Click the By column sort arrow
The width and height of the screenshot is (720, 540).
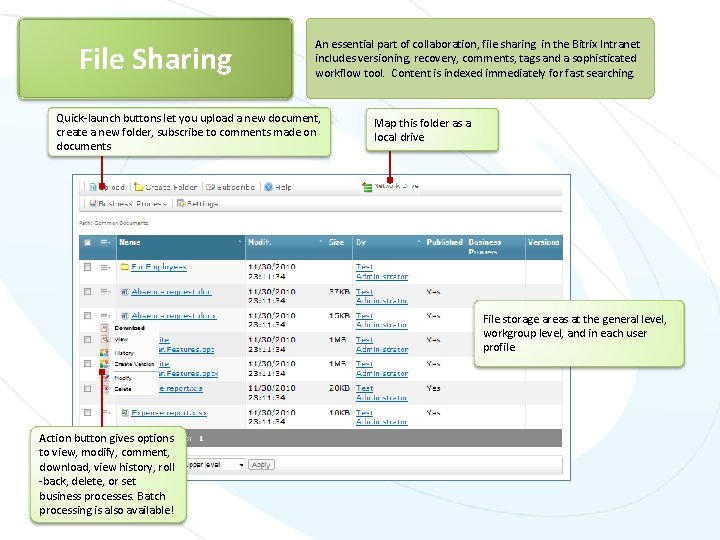coord(419,242)
